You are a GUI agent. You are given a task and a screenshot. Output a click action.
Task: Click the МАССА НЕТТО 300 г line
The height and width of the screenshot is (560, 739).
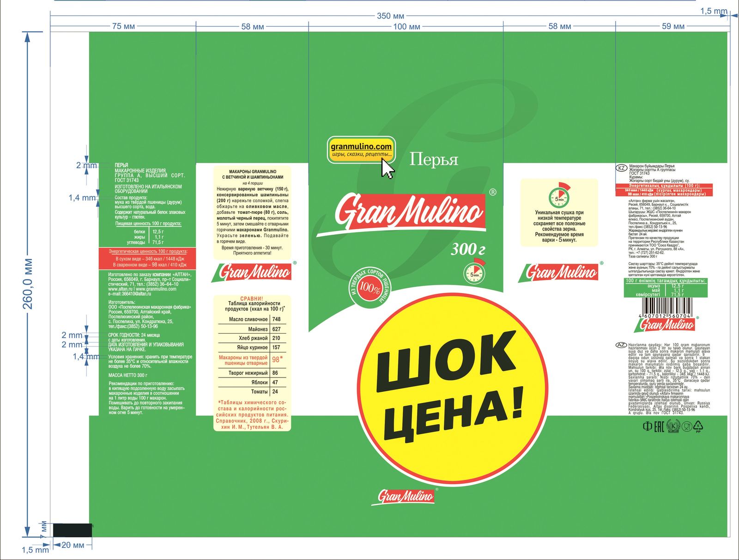128,375
